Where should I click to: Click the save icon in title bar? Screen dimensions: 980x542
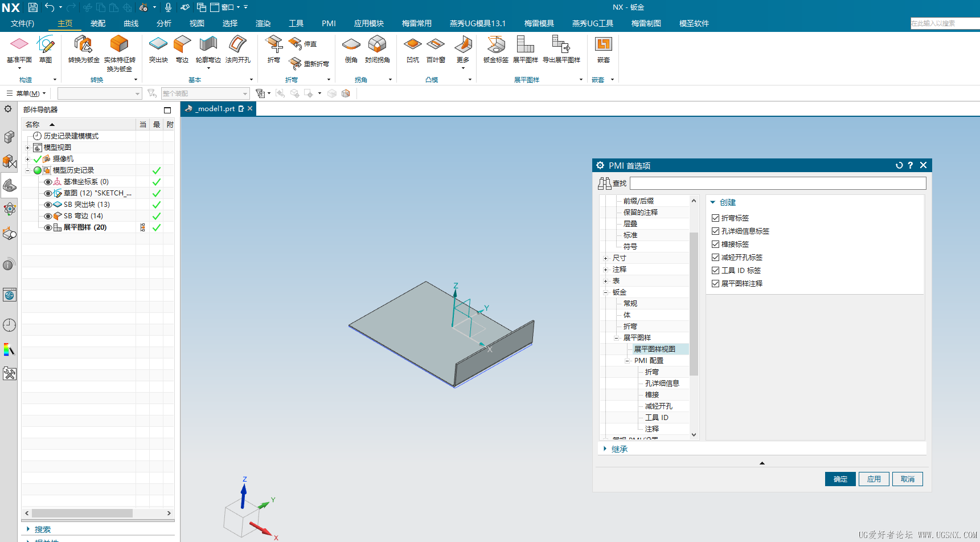tap(33, 7)
